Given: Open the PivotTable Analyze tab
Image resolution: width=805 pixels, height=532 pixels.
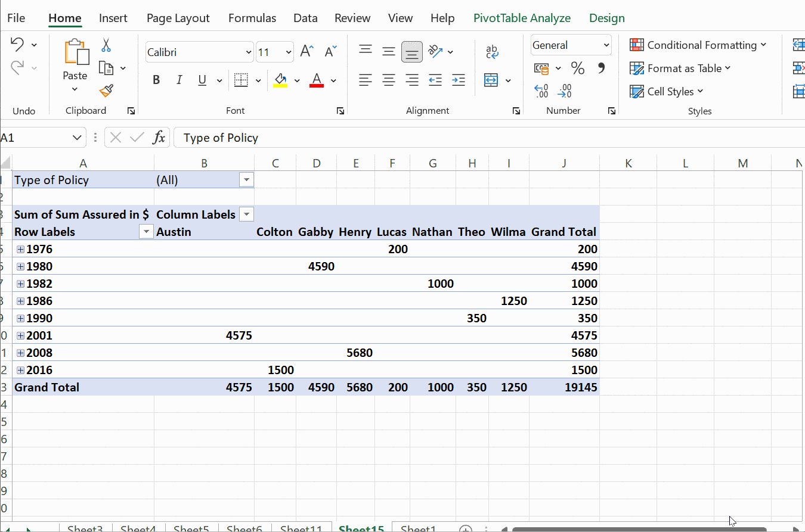Looking at the screenshot, I should click(522, 18).
